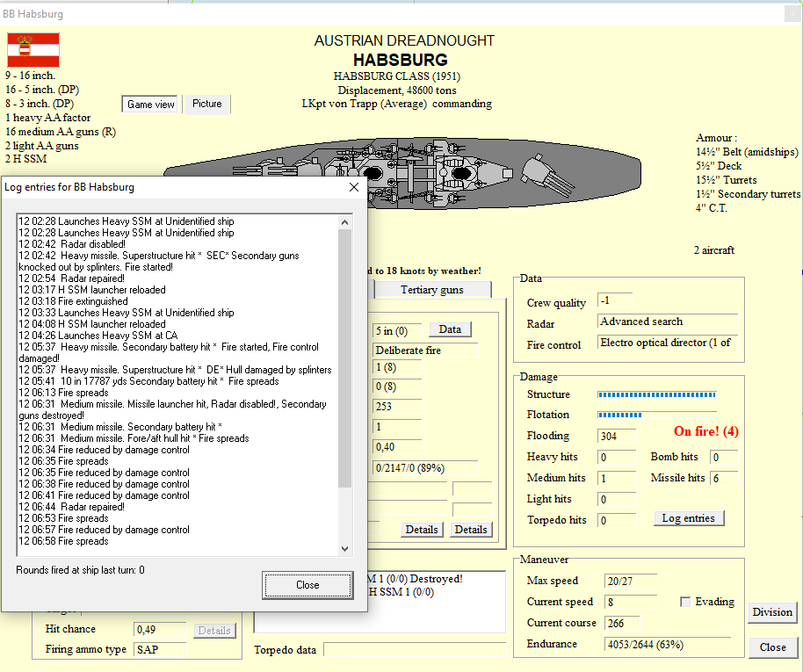803x672 pixels.
Task: Click the Crew quality field
Action: coord(615,300)
